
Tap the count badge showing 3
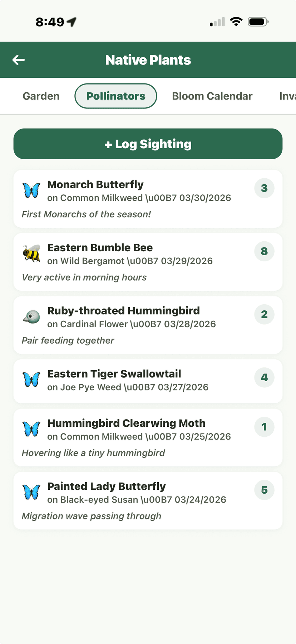[264, 188]
